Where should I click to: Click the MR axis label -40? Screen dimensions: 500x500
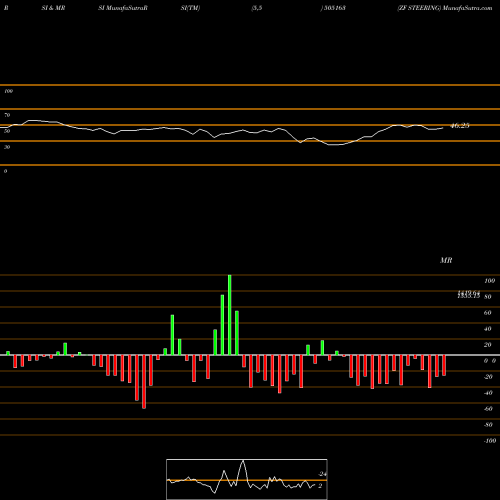pyautogui.click(x=488, y=393)
